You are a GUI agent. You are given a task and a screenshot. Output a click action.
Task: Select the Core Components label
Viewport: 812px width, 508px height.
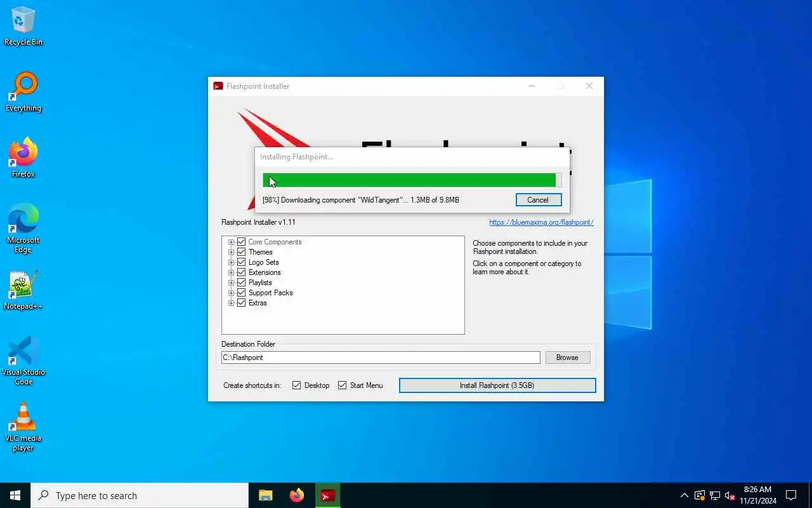click(275, 242)
